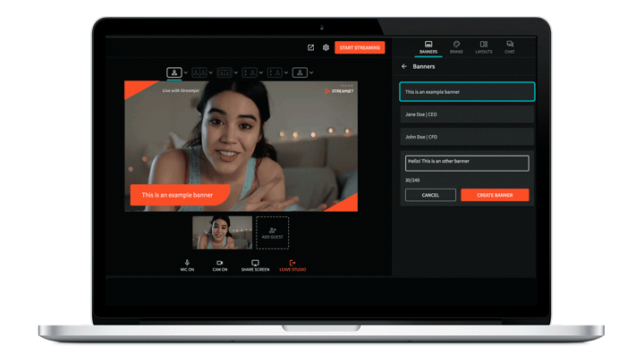Click the Leave Studio exit icon
This screenshot has width=644, height=362.
[292, 265]
